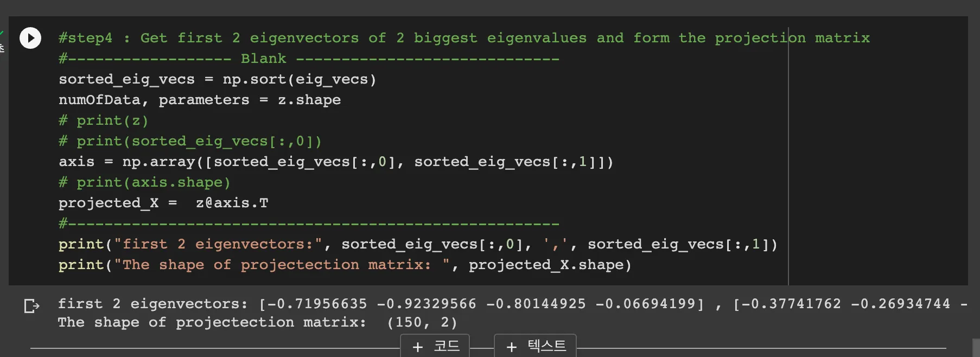Click on the np.sort(eig_vecs) code line
This screenshot has height=357, width=980.
[217, 79]
